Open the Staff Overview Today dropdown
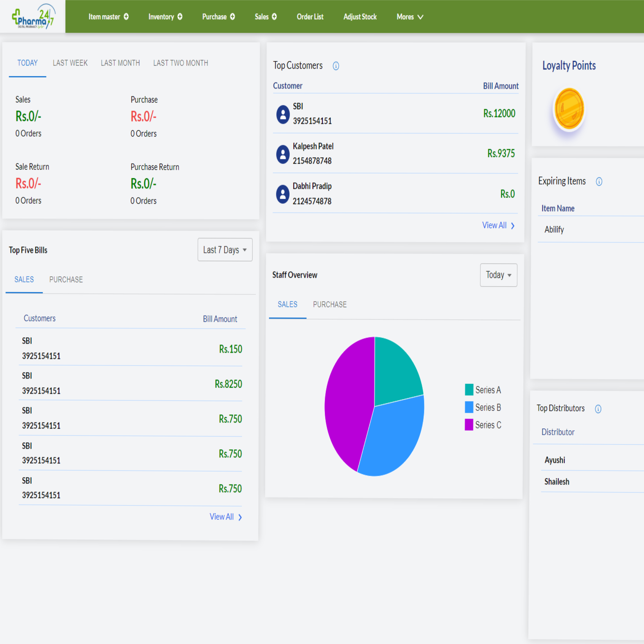This screenshot has height=644, width=644. [498, 275]
